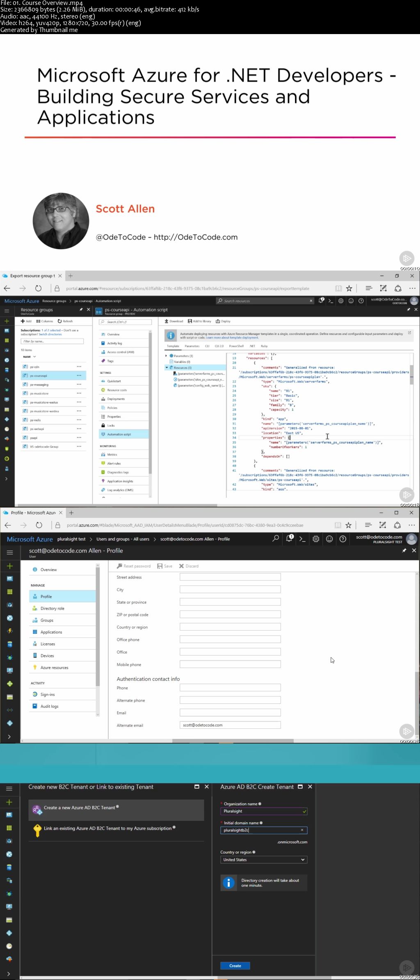This screenshot has width=420, height=980.
Task: Click Deploy in Automation script blade
Action: [223, 321]
